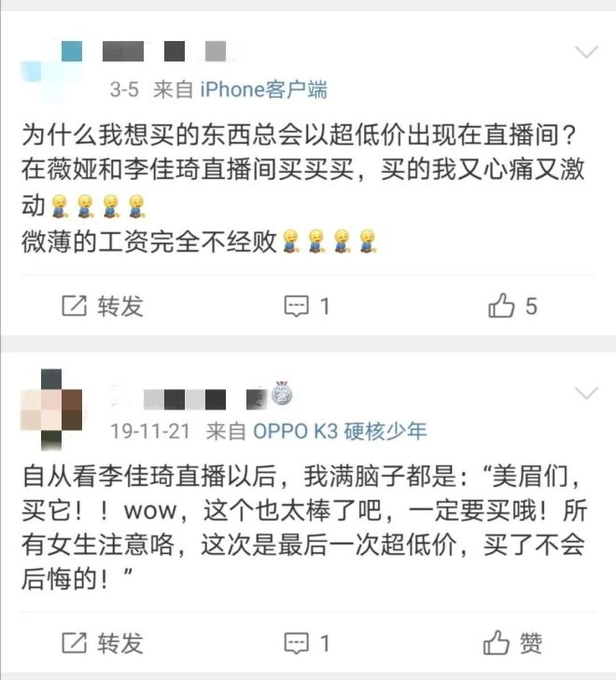Tap the repost icon on the first post
The height and width of the screenshot is (680, 616).
pos(74,306)
